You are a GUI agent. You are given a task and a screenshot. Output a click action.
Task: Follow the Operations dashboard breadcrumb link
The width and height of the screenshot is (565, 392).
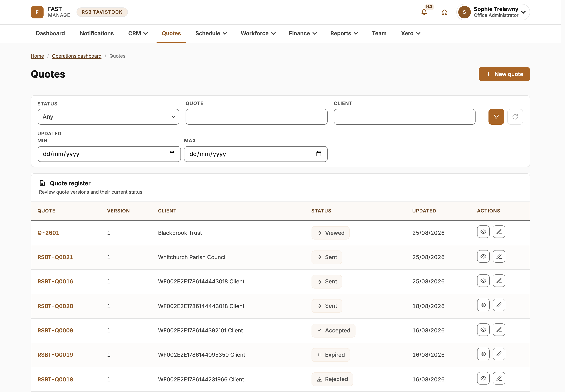click(77, 56)
